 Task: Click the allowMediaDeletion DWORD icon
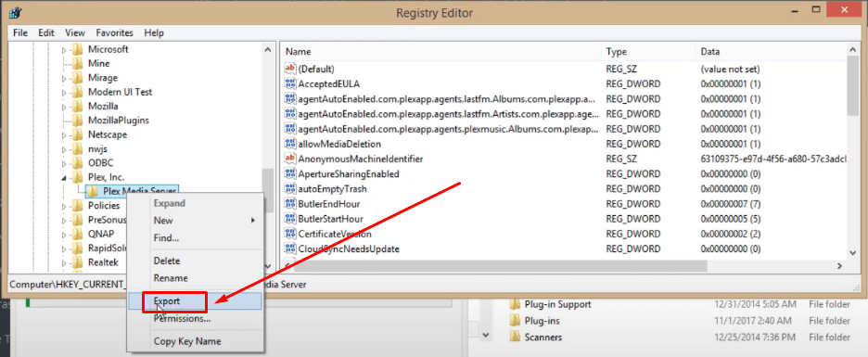(290, 144)
